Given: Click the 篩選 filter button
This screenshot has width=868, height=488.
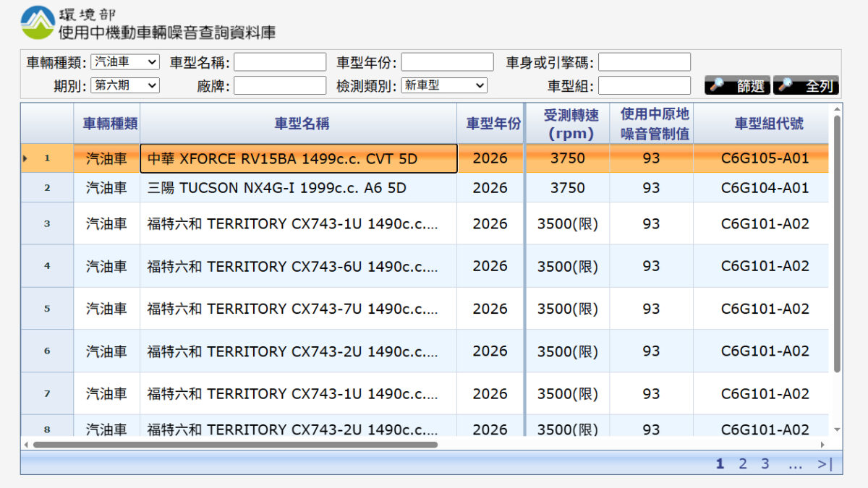Looking at the screenshot, I should click(x=737, y=85).
